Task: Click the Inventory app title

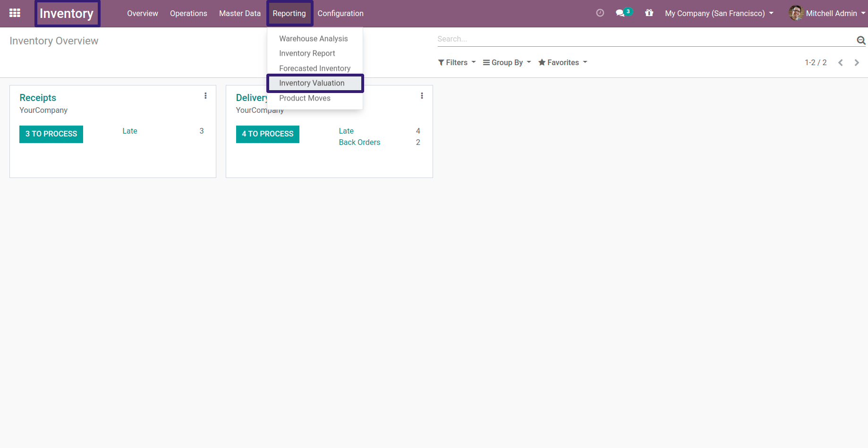Action: 67,13
